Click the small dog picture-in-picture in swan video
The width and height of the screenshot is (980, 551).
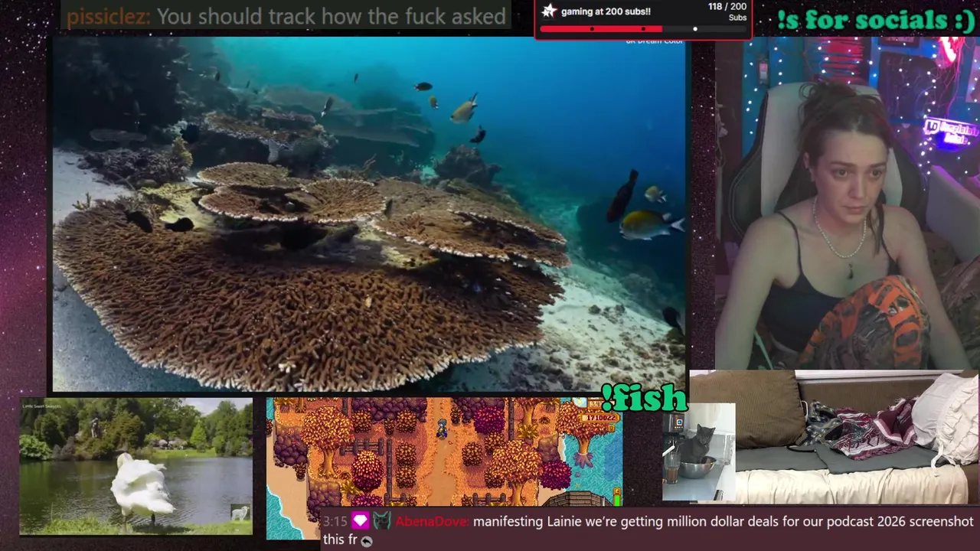click(x=240, y=513)
